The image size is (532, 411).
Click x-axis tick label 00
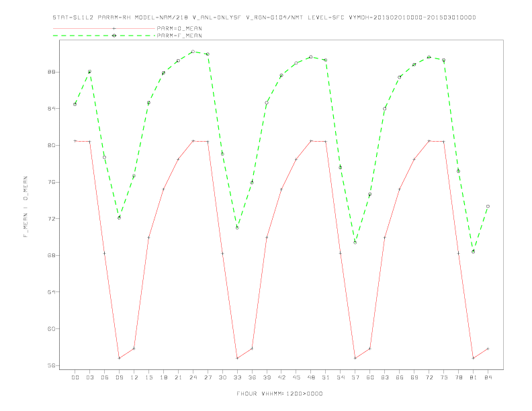[75, 377]
